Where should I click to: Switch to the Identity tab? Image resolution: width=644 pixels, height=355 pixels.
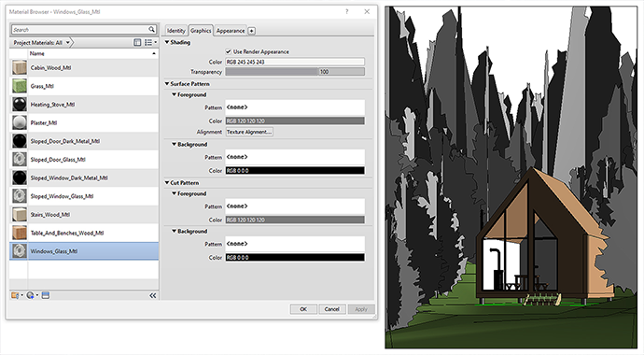click(x=175, y=31)
